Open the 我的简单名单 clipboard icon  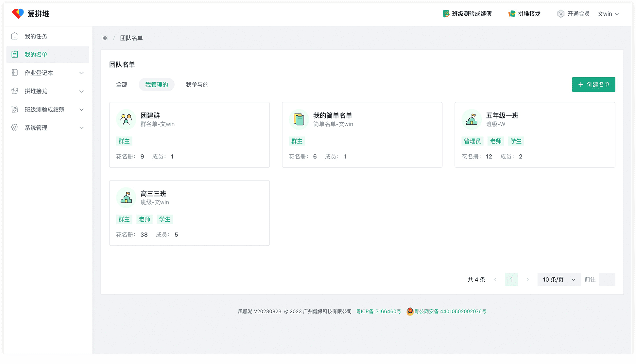(299, 119)
